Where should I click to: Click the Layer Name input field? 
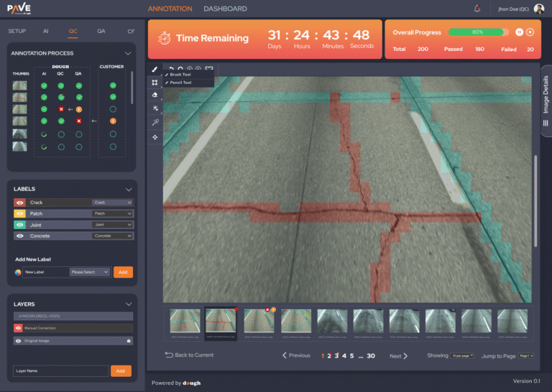60,371
